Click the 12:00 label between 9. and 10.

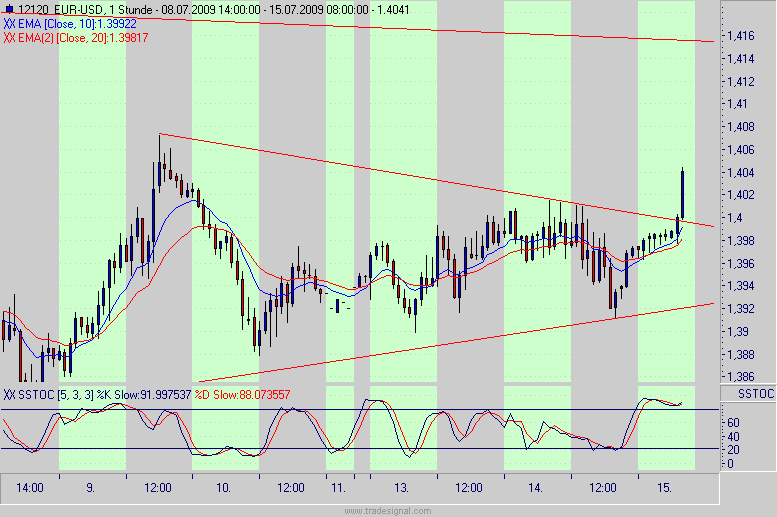(x=158, y=488)
